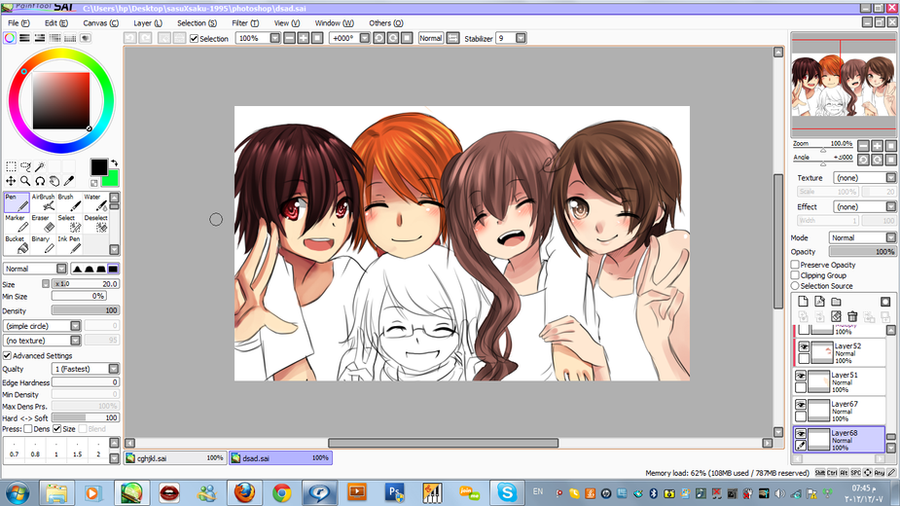The width and height of the screenshot is (900, 506).
Task: Hide Layer67 with its eye icon
Action: click(x=801, y=405)
